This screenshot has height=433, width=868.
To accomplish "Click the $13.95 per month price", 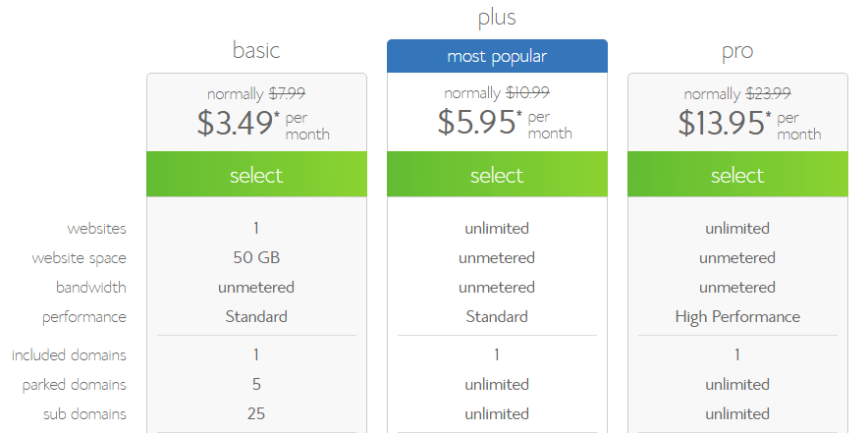I will coord(722,123).
